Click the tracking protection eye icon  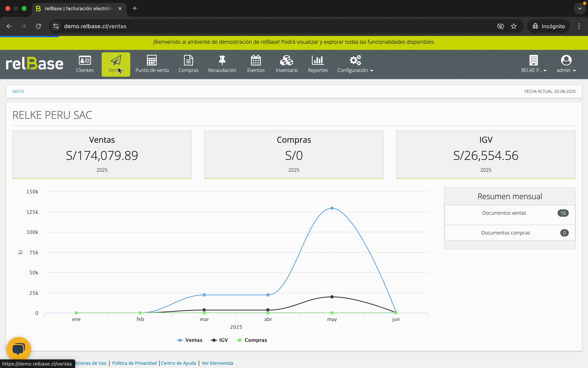coord(501,26)
